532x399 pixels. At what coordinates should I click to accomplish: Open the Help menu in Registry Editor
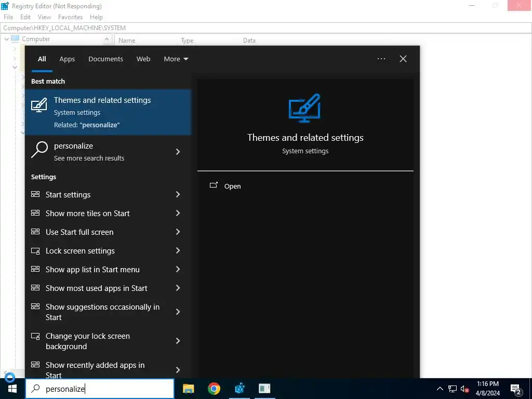point(96,17)
